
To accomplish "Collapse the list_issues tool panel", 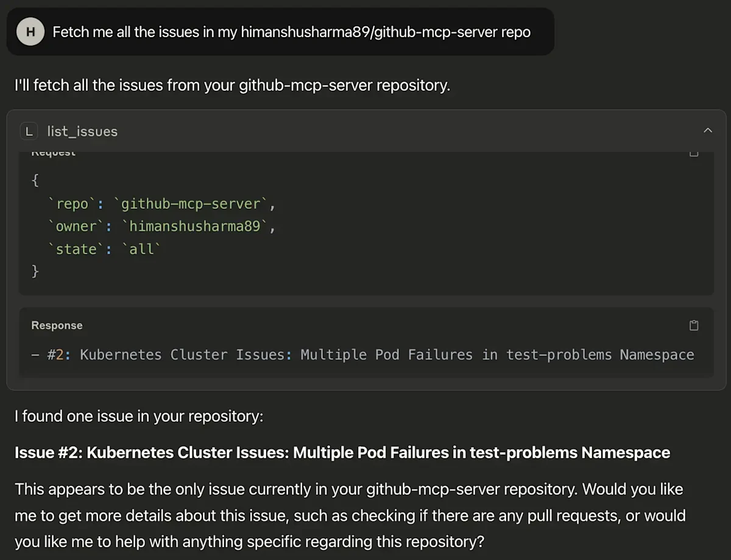I will (707, 130).
